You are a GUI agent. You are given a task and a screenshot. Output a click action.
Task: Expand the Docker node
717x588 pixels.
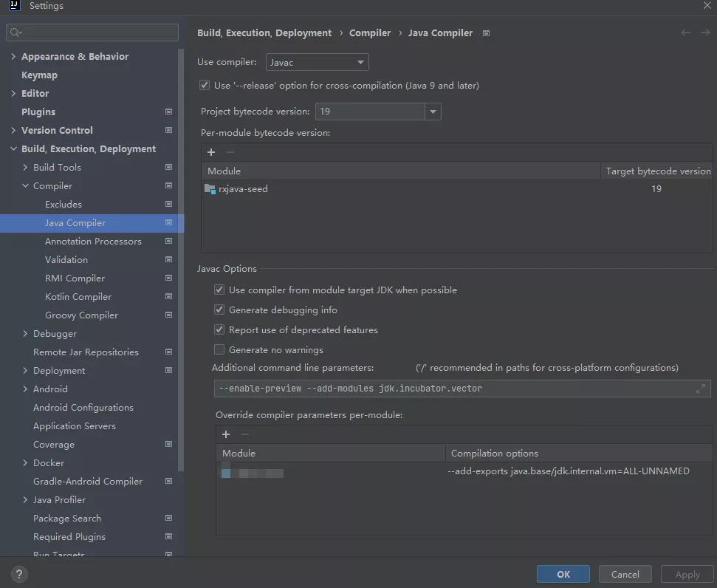tap(25, 463)
